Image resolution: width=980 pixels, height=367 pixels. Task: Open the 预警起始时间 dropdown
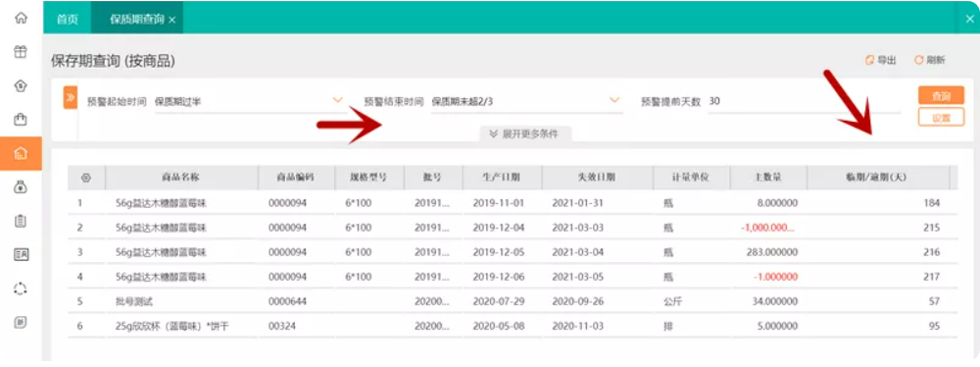[x=249, y=101]
